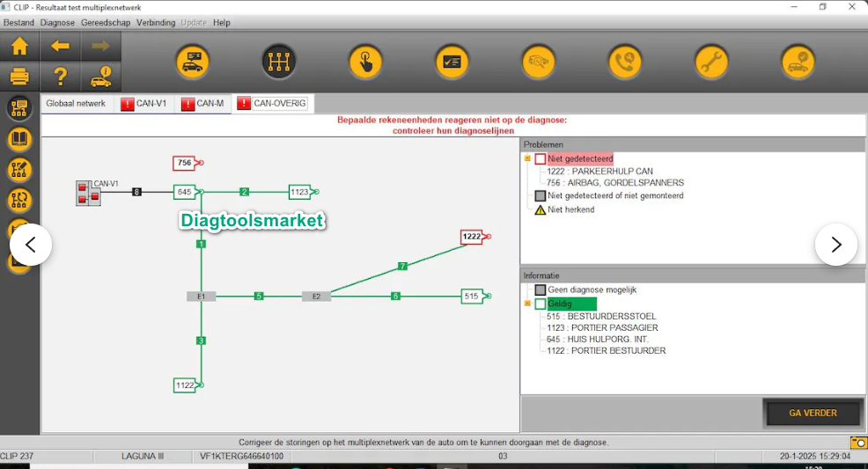Click the Home icon in toolbar
The width and height of the screenshot is (868, 469).
(x=19, y=47)
